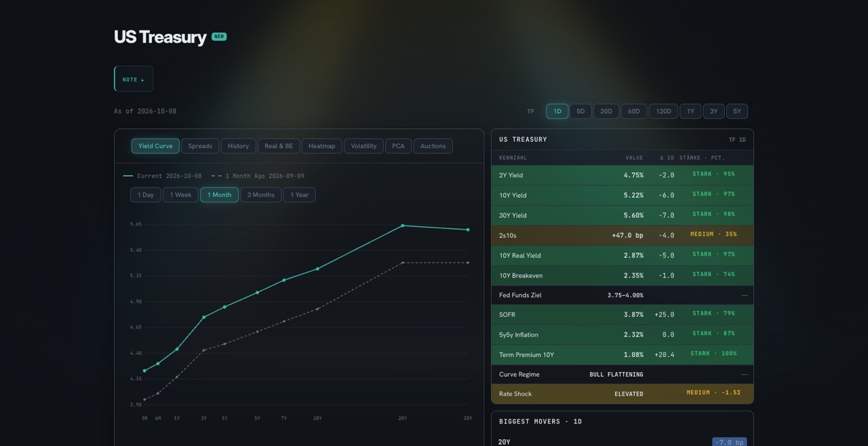Click the Current 2026-10-08 legend entry
Viewport: 868px width, 446px height.
pos(163,176)
